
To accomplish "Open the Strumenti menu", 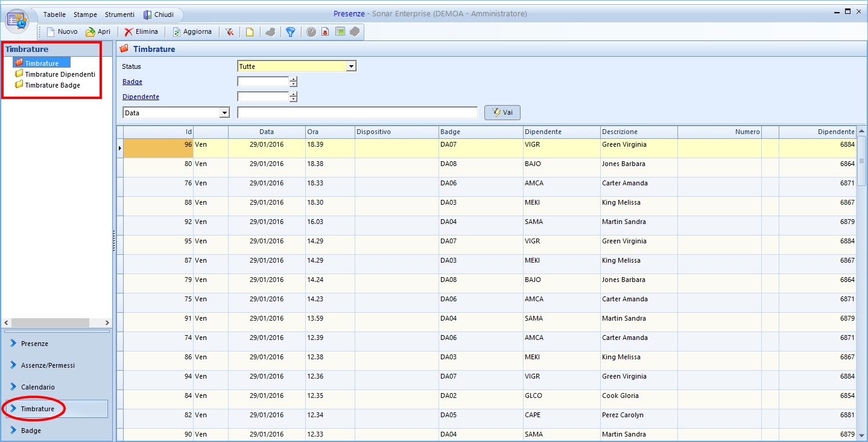I will click(x=119, y=14).
